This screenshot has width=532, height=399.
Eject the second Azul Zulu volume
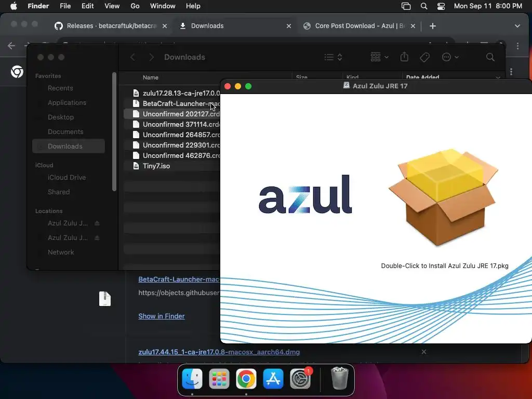point(97,238)
